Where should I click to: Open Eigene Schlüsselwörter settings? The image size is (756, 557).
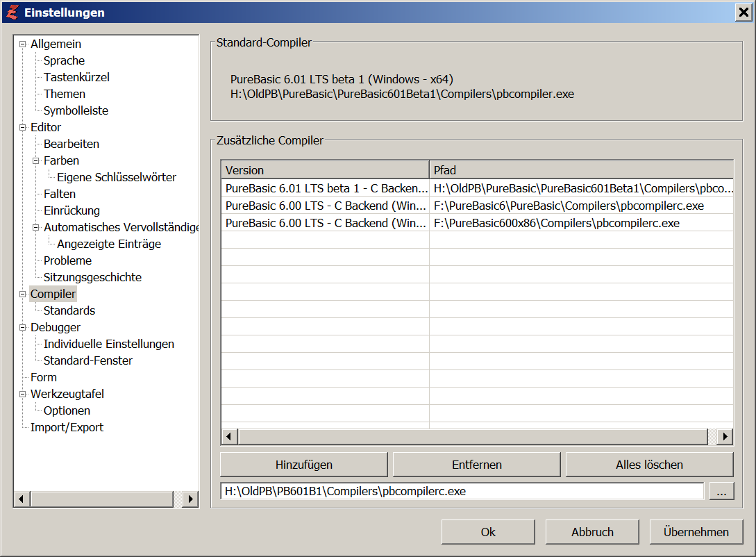tap(117, 177)
